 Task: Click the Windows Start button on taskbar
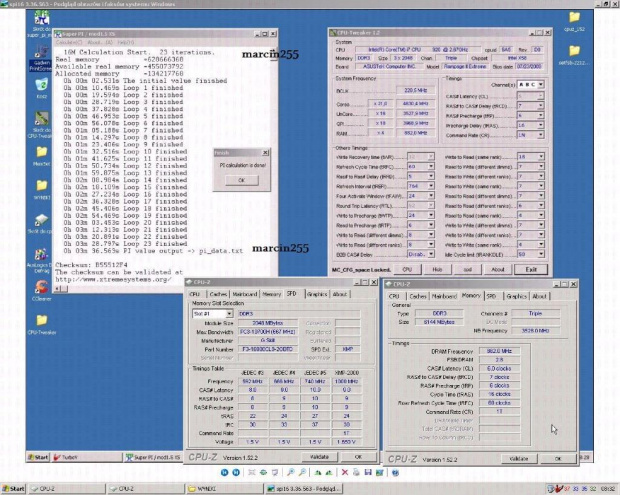13,489
